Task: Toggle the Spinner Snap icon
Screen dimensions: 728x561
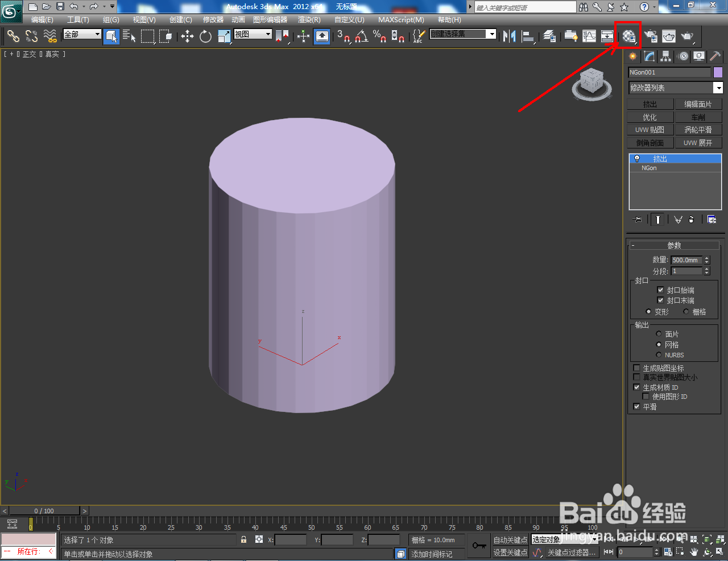Action: (398, 36)
